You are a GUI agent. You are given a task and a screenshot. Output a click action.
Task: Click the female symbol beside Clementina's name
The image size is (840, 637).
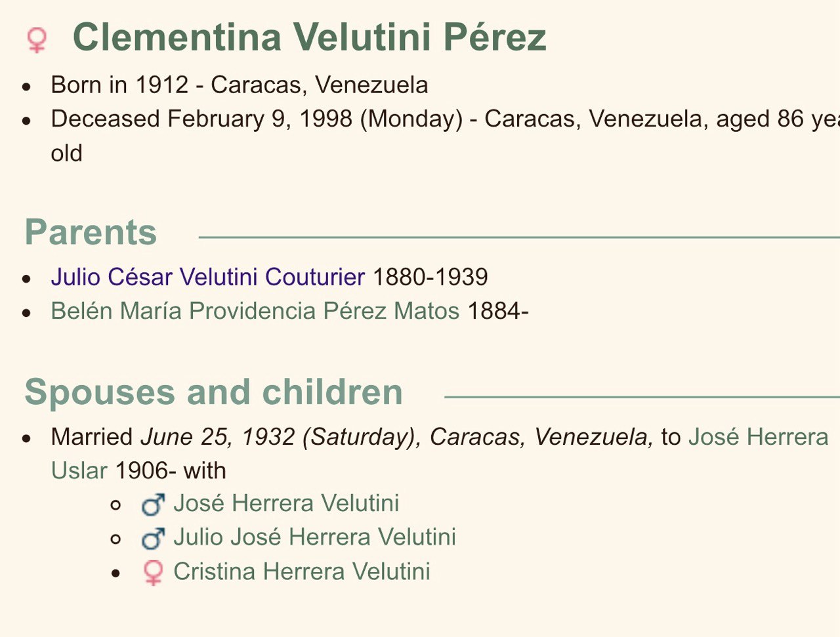pos(37,39)
